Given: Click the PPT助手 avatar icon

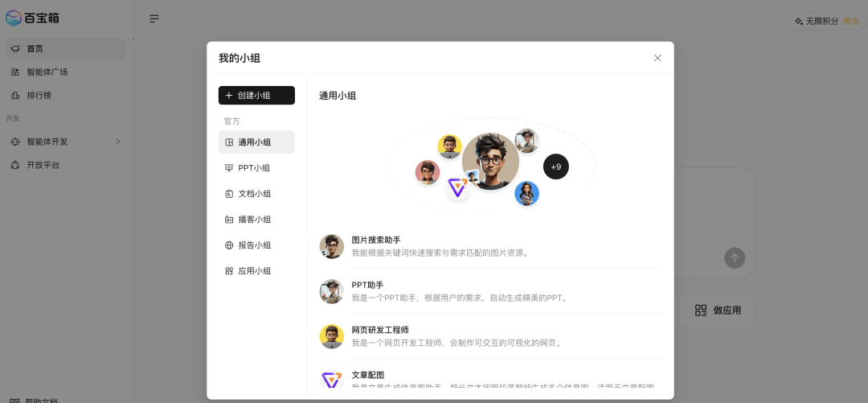Looking at the screenshot, I should click(x=332, y=291).
